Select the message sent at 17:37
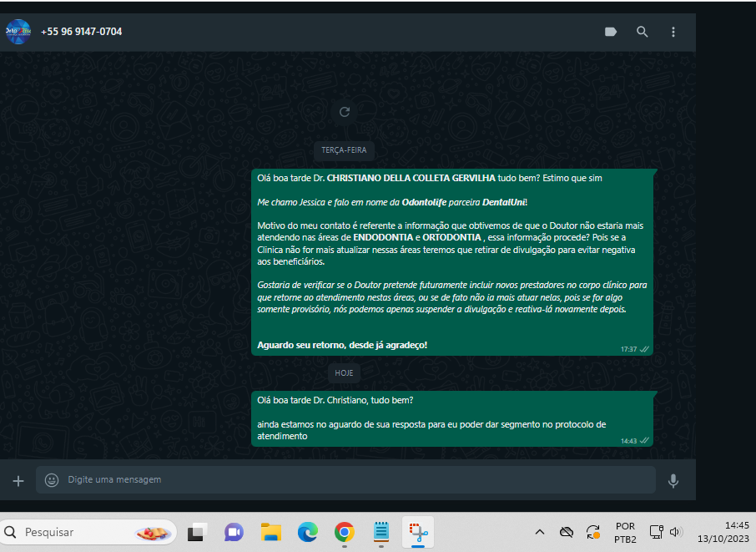Screen dimensions: 756x552 (x=452, y=262)
